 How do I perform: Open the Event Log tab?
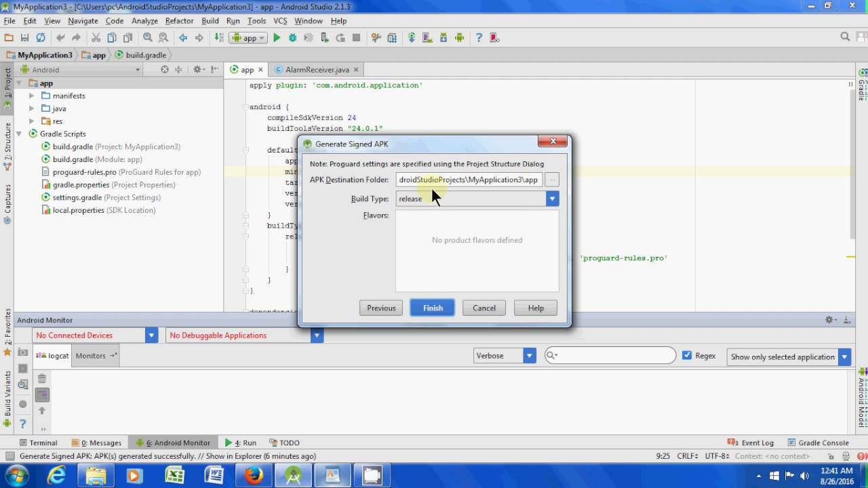click(x=751, y=443)
